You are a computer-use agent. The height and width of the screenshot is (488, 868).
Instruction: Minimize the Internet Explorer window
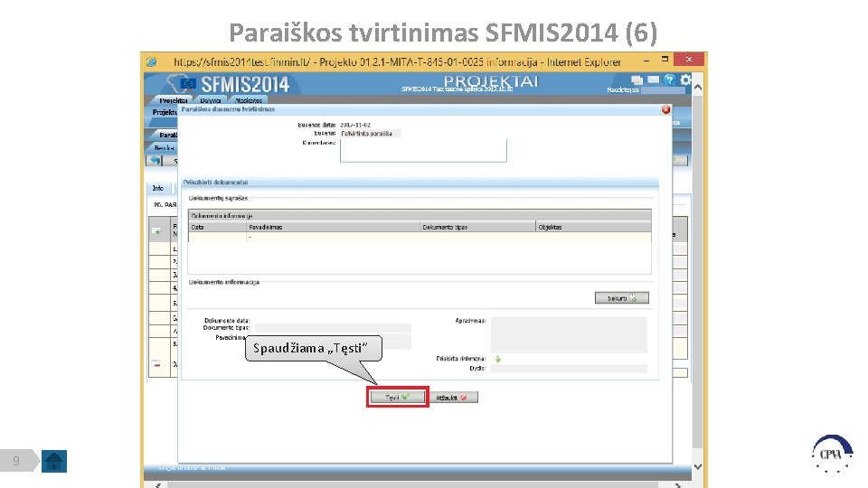point(646,60)
